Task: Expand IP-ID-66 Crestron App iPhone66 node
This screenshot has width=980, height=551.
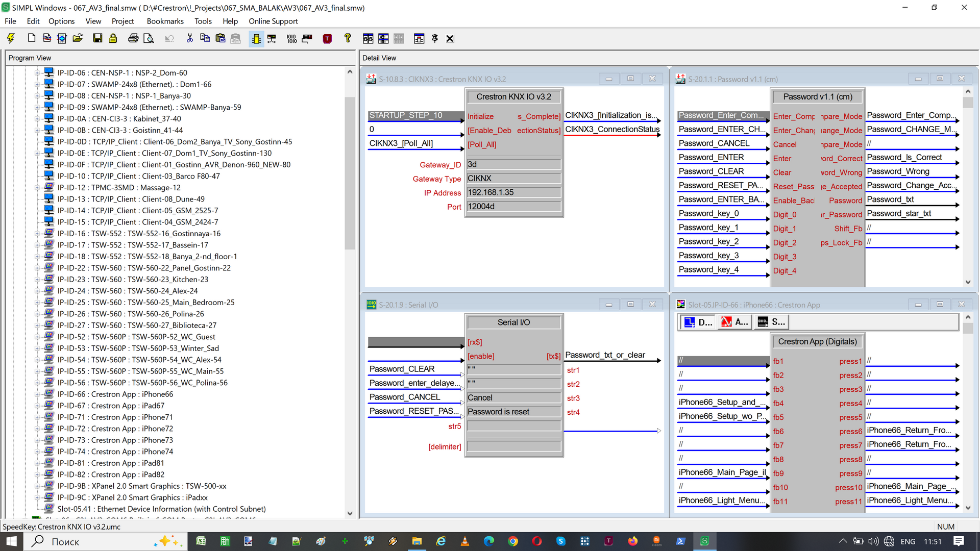Action: click(37, 394)
